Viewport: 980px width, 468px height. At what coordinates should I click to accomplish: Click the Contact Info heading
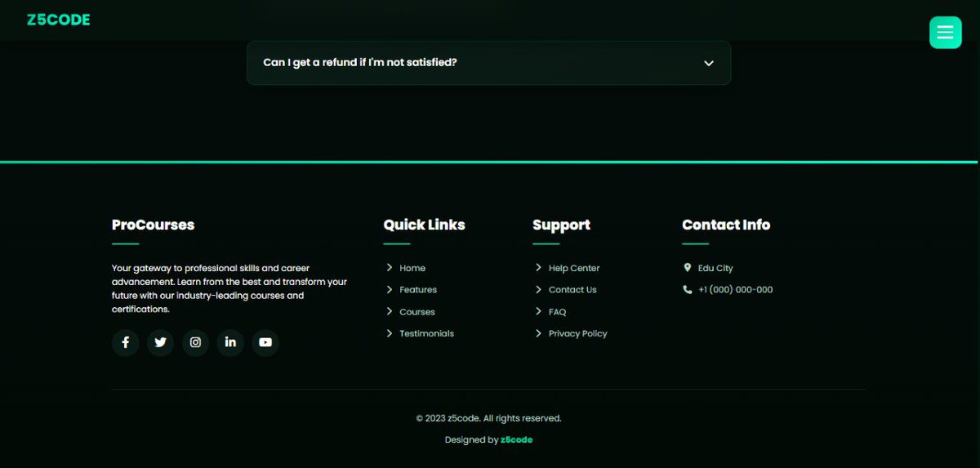coord(726,225)
